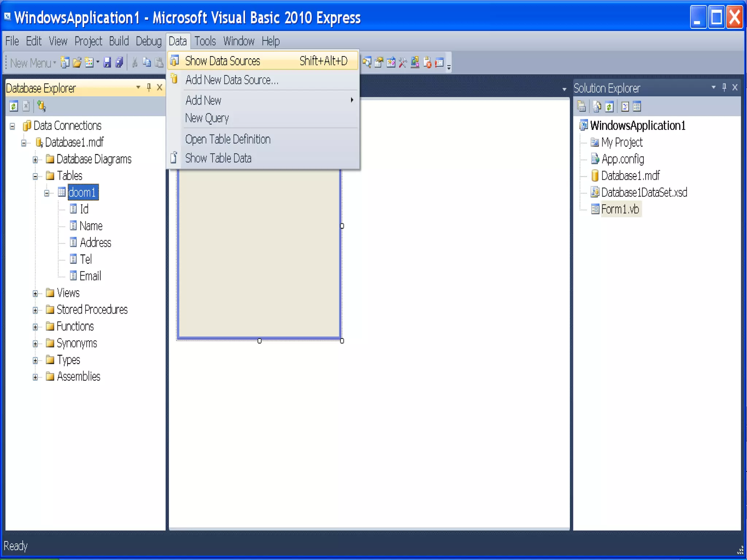Choose Show Table Data menu entry

pyautogui.click(x=218, y=158)
